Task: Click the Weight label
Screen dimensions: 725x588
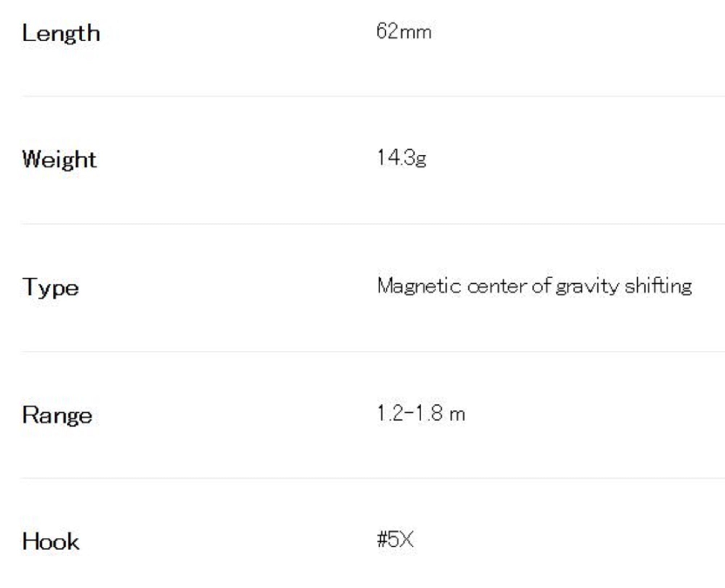Action: click(x=59, y=159)
